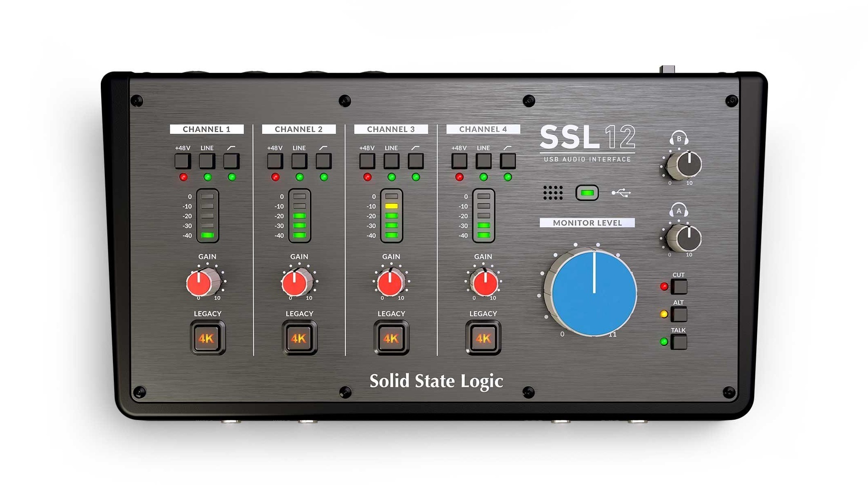Viewport: 868px width, 488px height.
Task: Click Channel 3 red GAIN knob
Action: [x=391, y=282]
